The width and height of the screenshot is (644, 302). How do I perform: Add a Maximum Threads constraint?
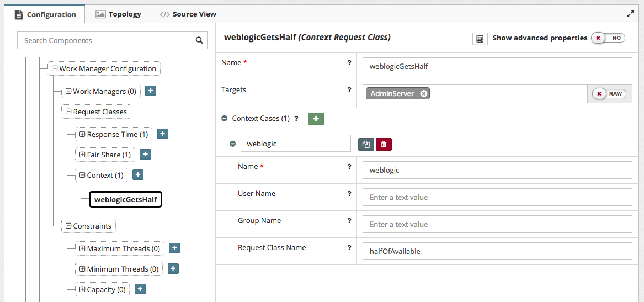[174, 248]
